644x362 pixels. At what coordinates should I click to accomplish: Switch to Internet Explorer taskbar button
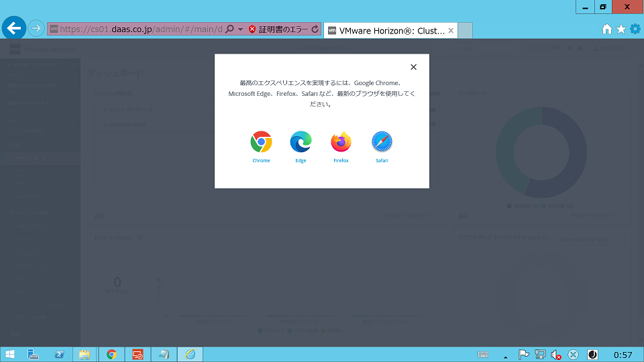pyautogui.click(x=190, y=354)
